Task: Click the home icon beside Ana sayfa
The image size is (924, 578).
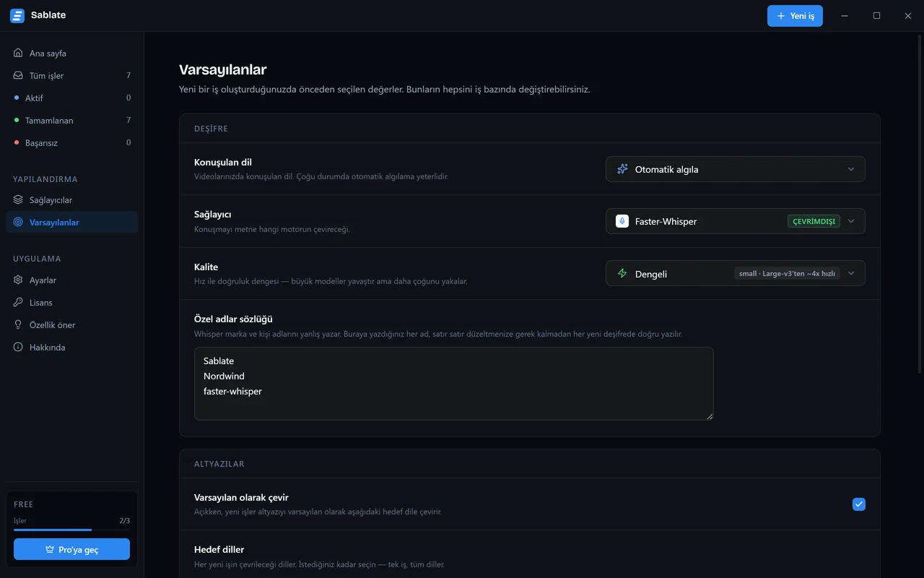Action: click(18, 53)
